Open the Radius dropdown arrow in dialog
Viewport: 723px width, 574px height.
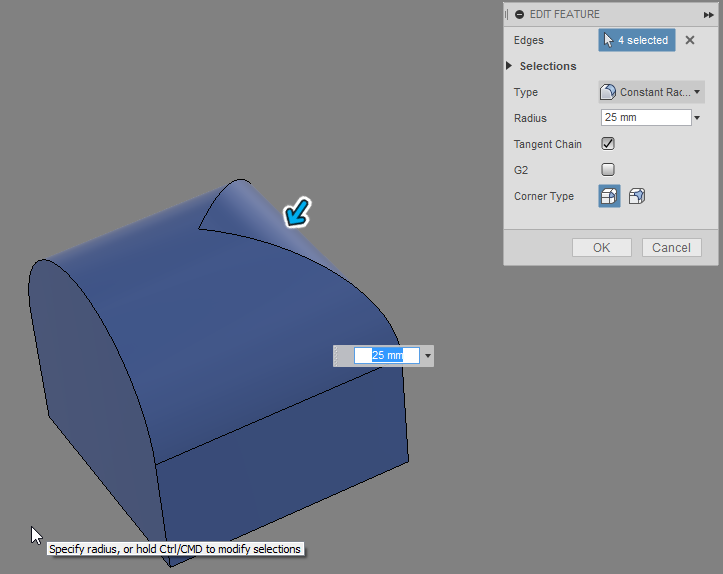(697, 118)
